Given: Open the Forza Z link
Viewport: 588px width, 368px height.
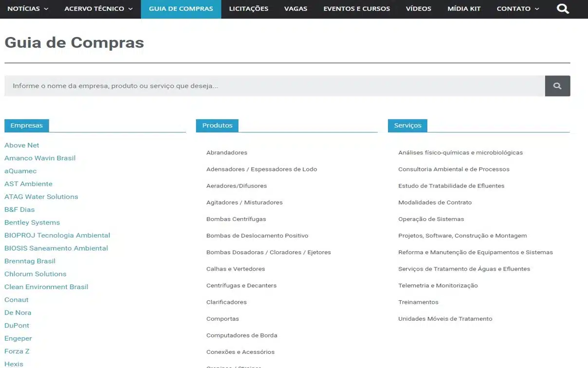Looking at the screenshot, I should pos(17,351).
